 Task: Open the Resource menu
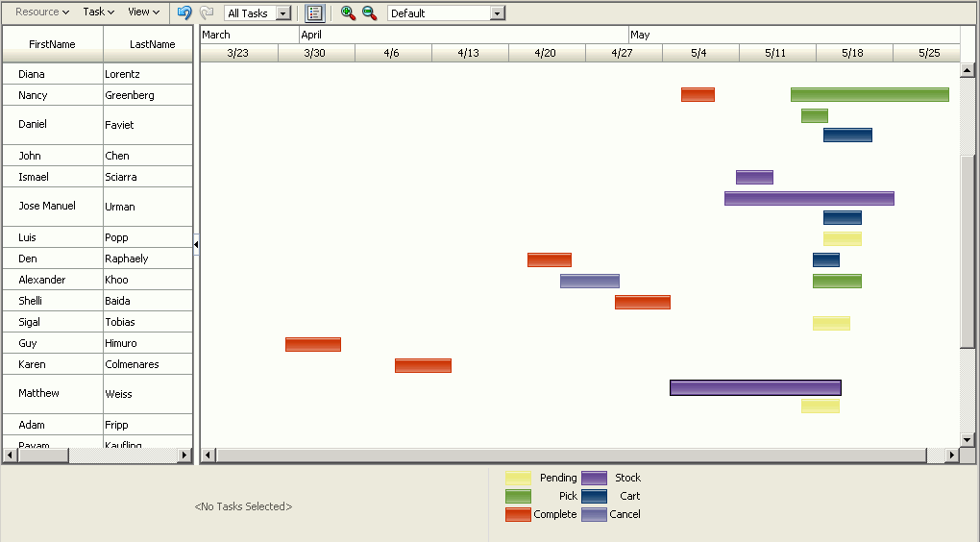pyautogui.click(x=42, y=12)
